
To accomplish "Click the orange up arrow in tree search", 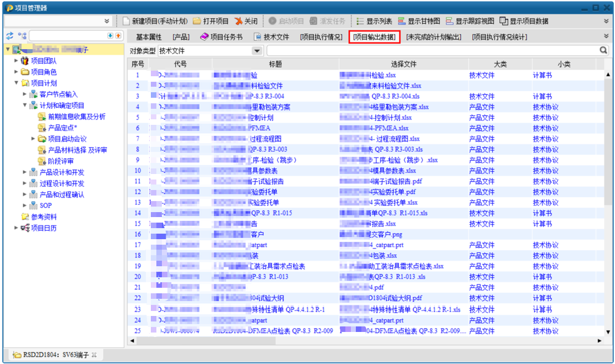I will coord(118,35).
